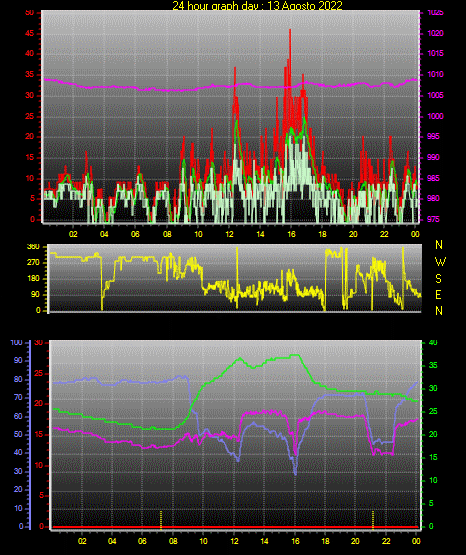Click the yellow dotted marker near hour 07
The height and width of the screenshot is (555, 466).
coord(161,520)
